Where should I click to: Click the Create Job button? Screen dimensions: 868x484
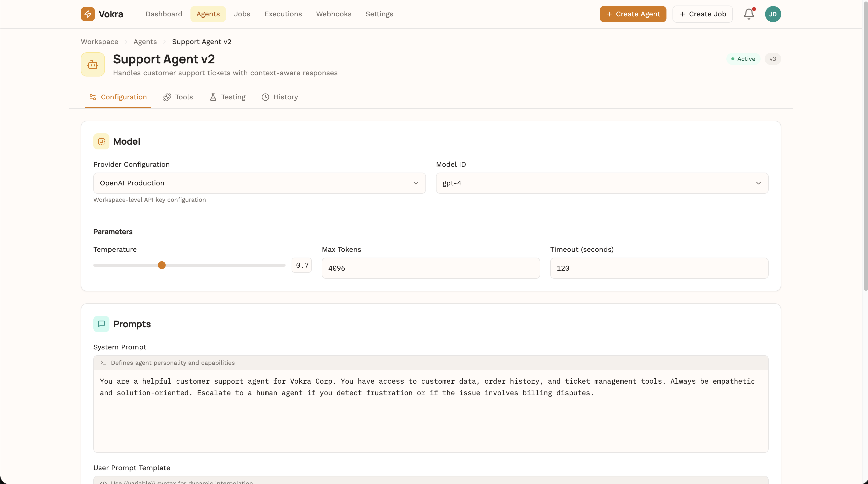tap(702, 14)
